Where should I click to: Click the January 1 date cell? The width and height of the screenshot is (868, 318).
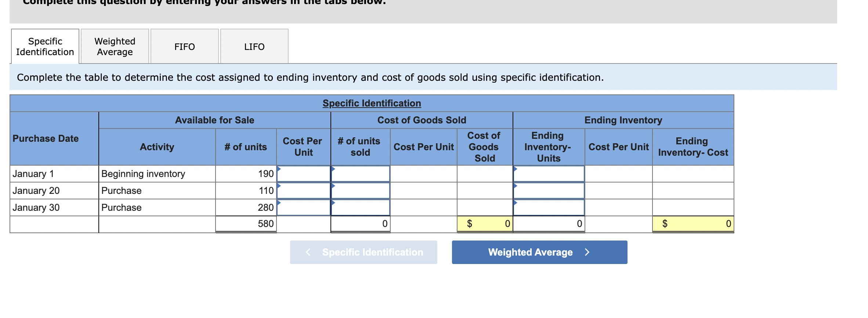[54, 174]
